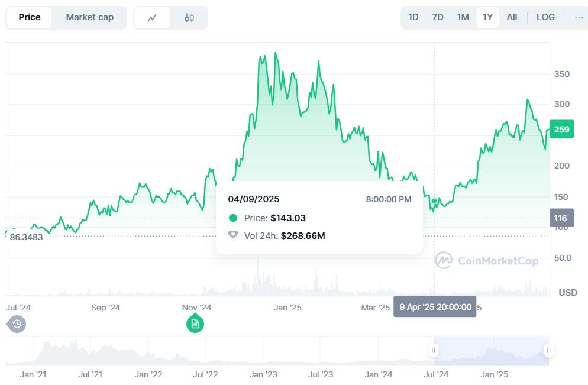Click the shaded range in overview timeline
The width and height of the screenshot is (588, 385).
click(491, 351)
